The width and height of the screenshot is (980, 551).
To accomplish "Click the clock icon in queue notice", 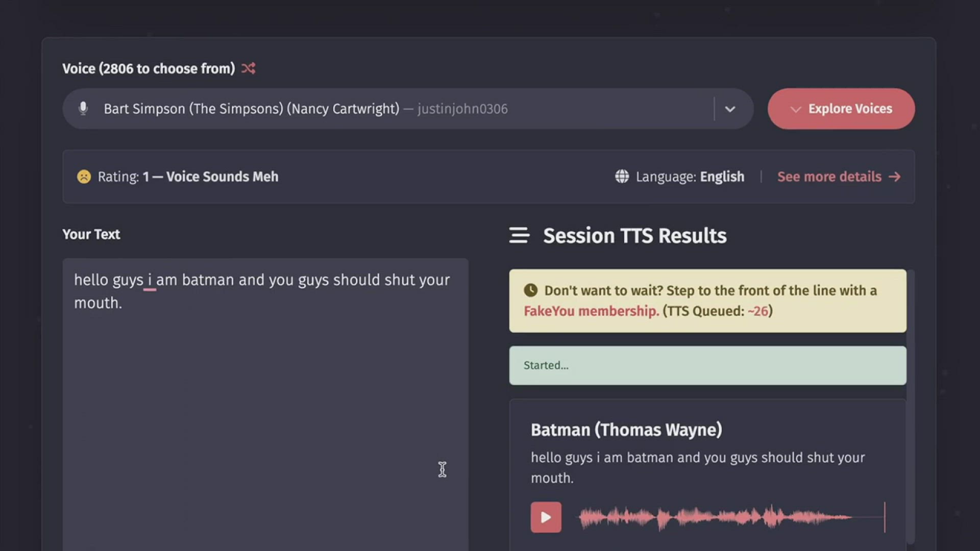I will click(x=530, y=290).
